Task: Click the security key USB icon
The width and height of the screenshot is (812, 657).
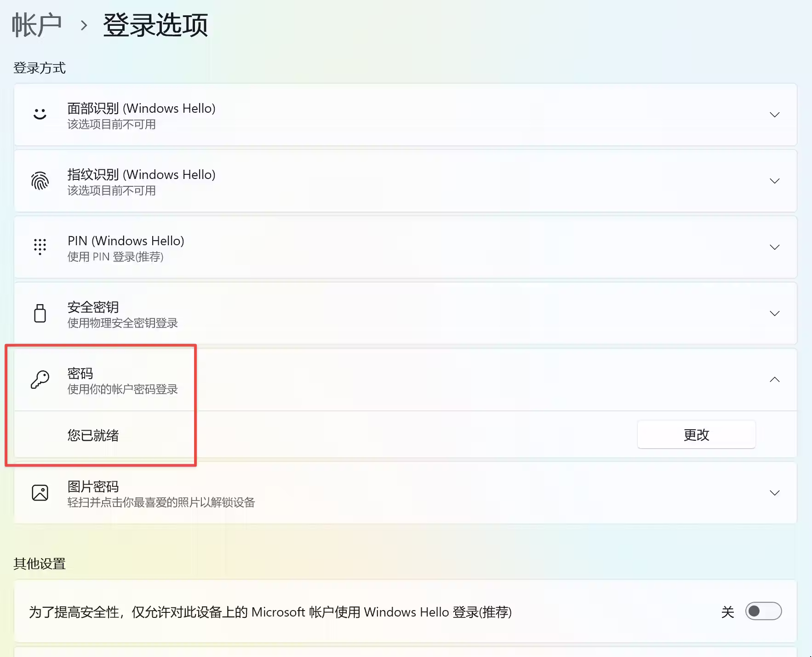Action: 40,313
